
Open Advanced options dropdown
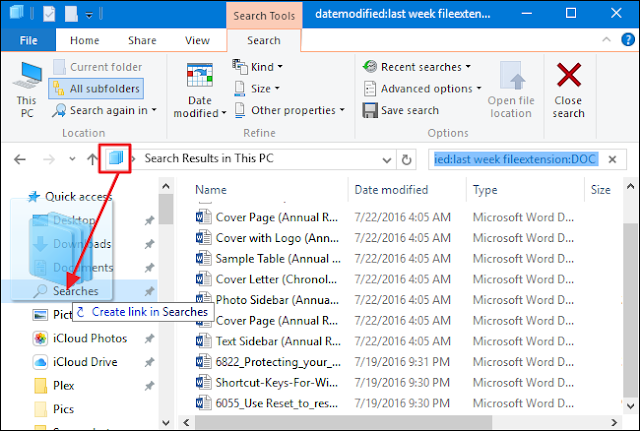pos(422,89)
